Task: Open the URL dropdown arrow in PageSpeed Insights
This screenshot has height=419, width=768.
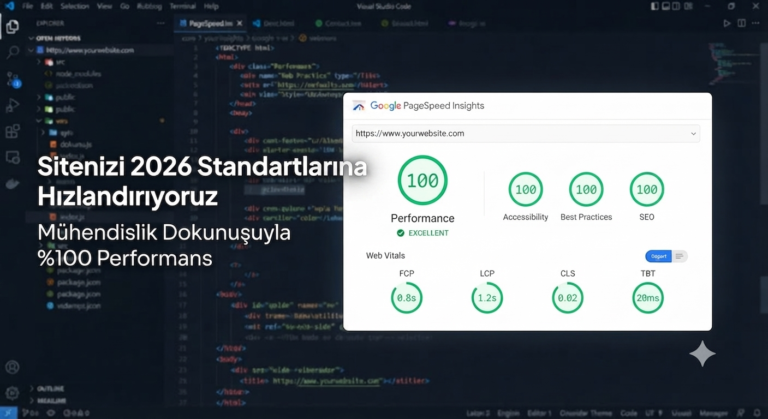Action: (693, 134)
